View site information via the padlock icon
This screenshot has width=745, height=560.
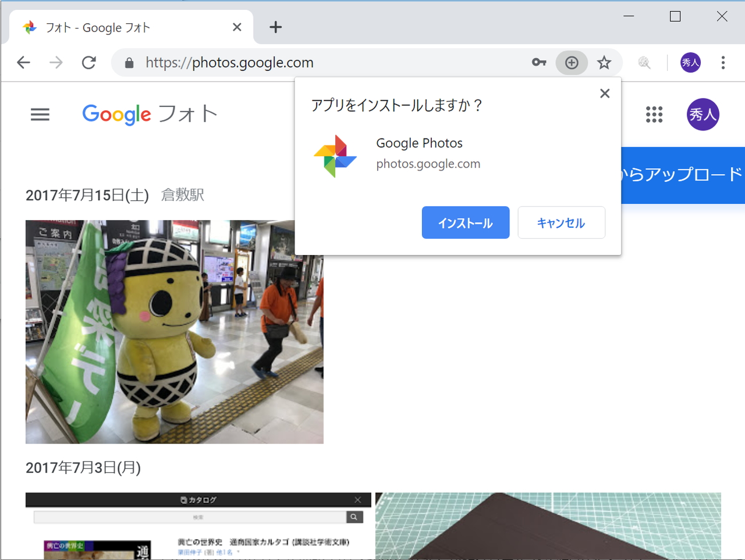click(129, 62)
